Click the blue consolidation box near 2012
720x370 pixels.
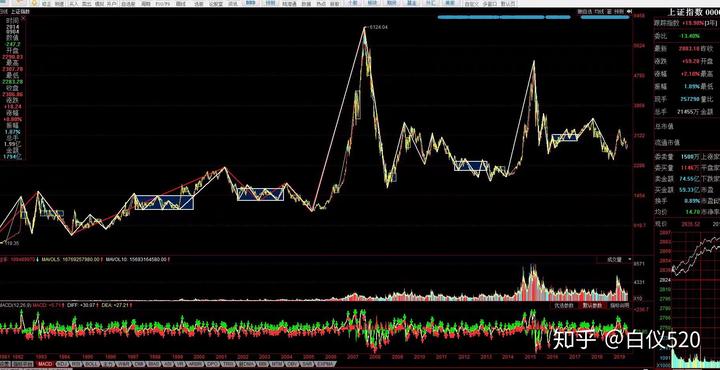tap(471, 165)
